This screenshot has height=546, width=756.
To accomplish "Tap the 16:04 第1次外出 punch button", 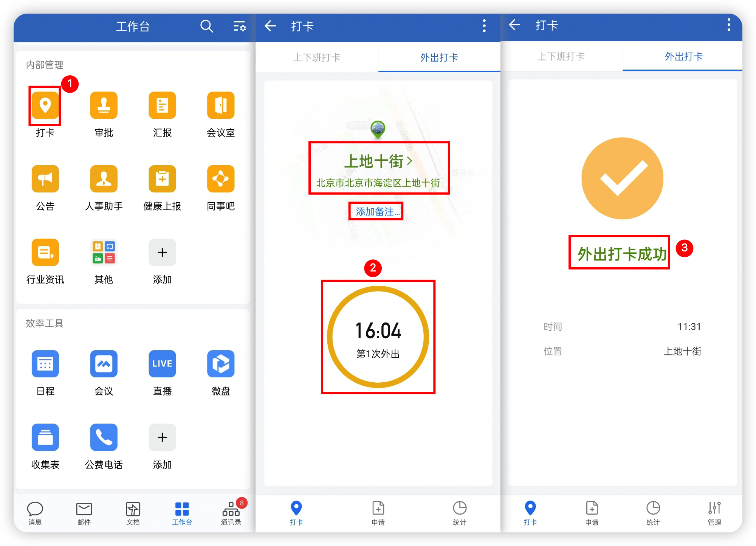I will pyautogui.click(x=378, y=337).
